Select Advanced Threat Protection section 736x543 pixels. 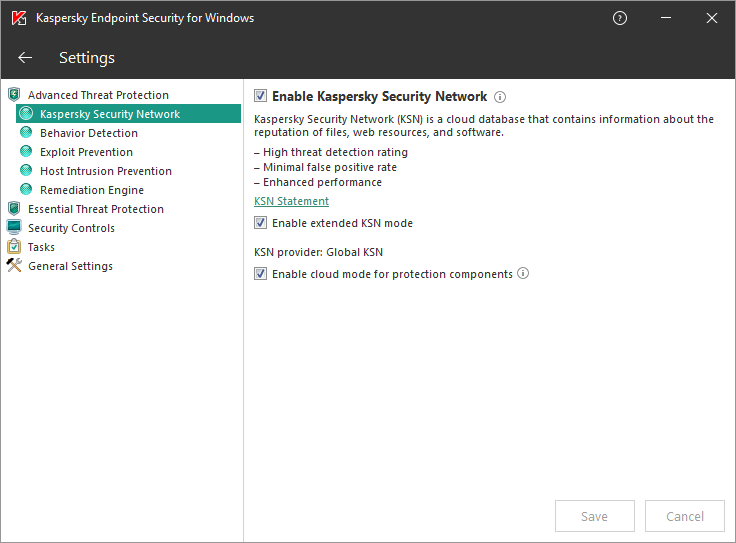coord(98,95)
